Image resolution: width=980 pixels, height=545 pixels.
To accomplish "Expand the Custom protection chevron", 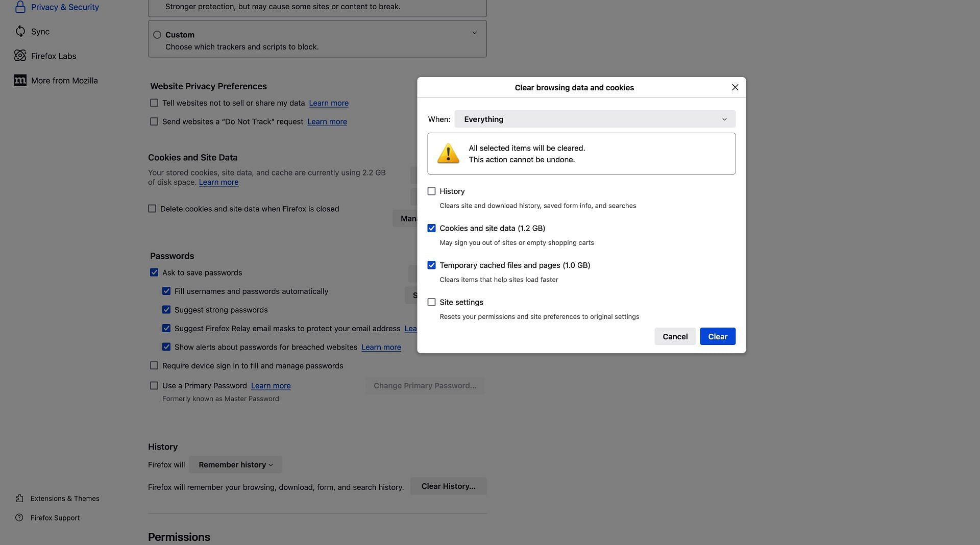I will click(x=474, y=33).
